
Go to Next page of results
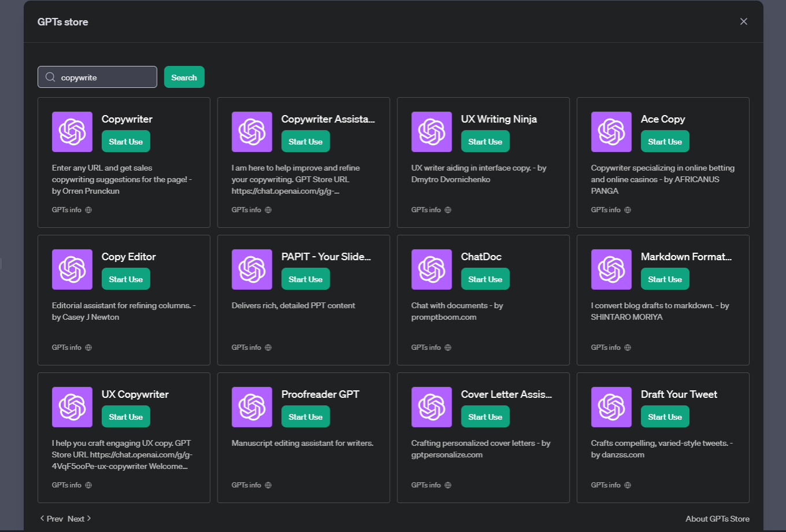79,519
